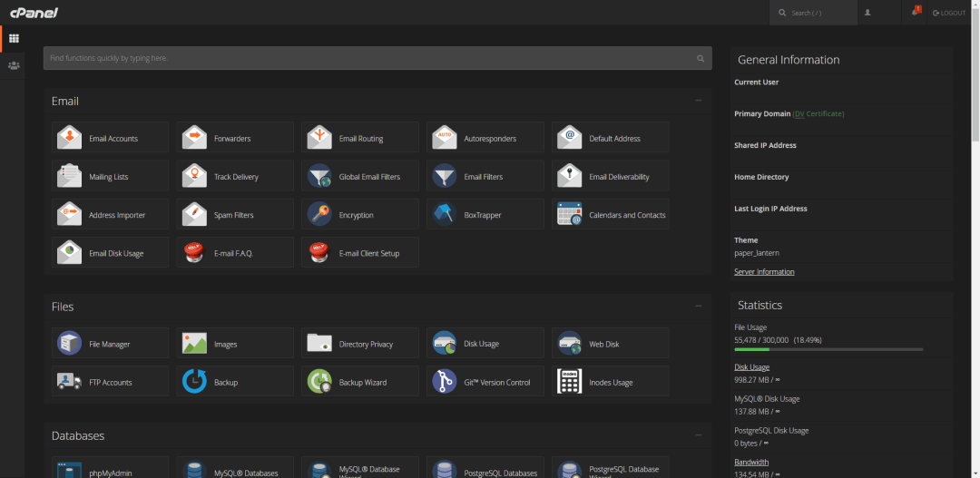Screen dimensions: 980x478
Task: Click the BoxTrapper icon
Action: [445, 215]
